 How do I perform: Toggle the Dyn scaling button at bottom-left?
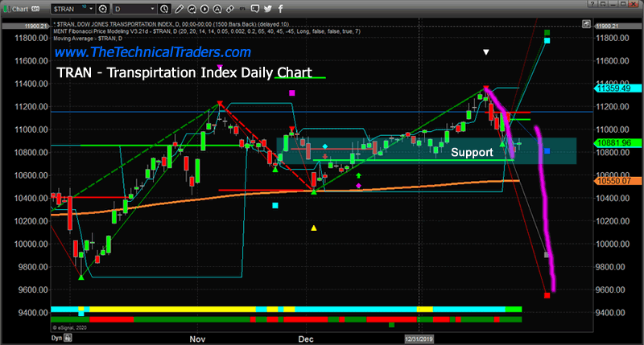point(10,339)
